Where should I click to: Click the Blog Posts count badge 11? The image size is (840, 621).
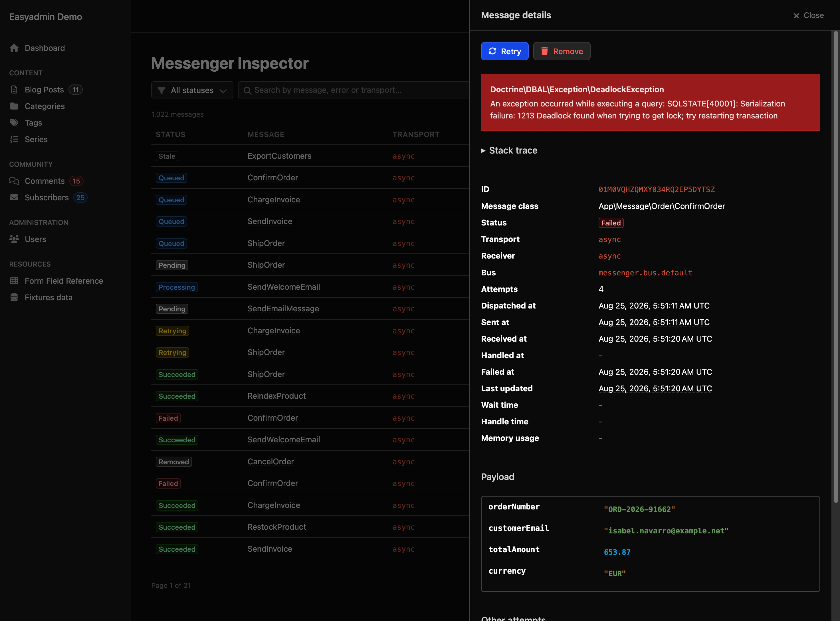(76, 89)
